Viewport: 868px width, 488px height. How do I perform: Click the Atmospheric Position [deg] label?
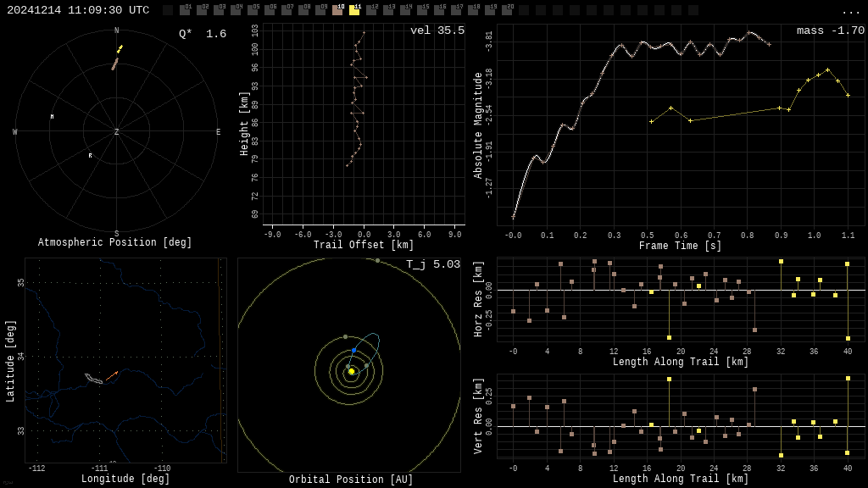coord(114,242)
